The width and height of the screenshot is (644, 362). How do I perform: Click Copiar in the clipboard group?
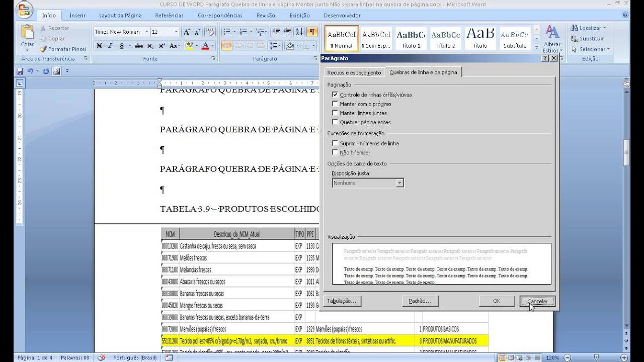(x=52, y=39)
